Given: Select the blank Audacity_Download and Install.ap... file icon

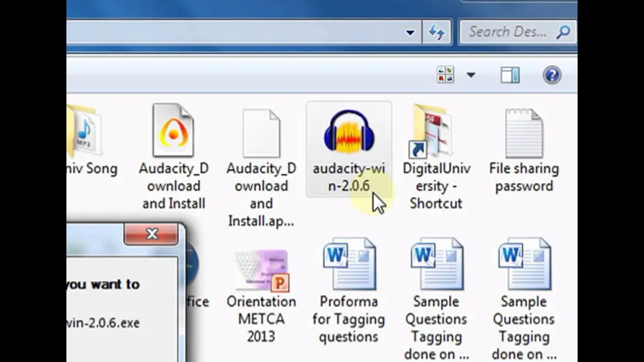Looking at the screenshot, I should [x=261, y=133].
